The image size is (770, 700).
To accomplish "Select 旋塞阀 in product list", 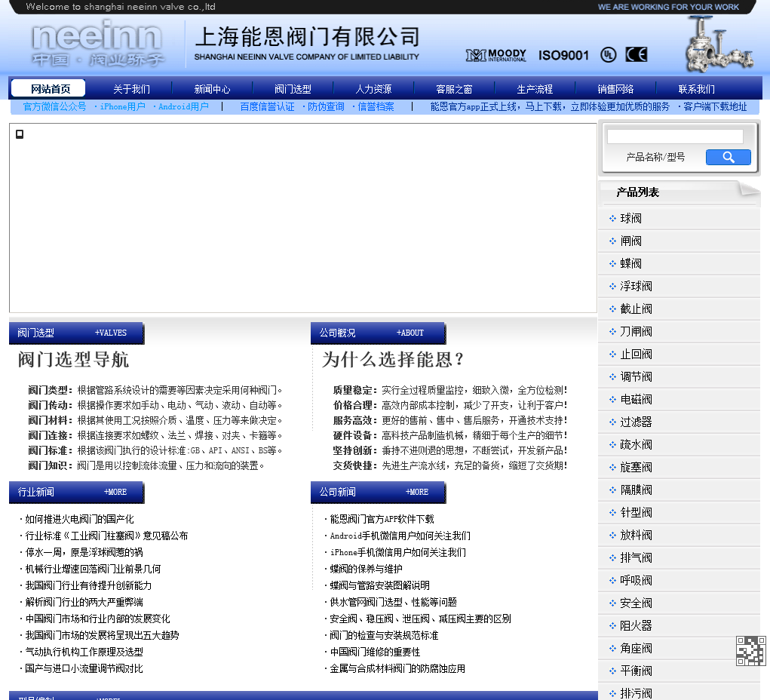I will 636,467.
